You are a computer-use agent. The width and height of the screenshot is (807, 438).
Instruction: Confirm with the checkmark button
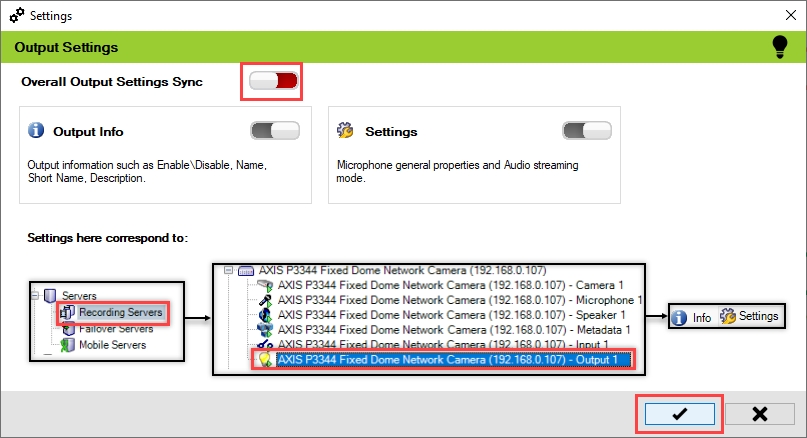coord(679,413)
